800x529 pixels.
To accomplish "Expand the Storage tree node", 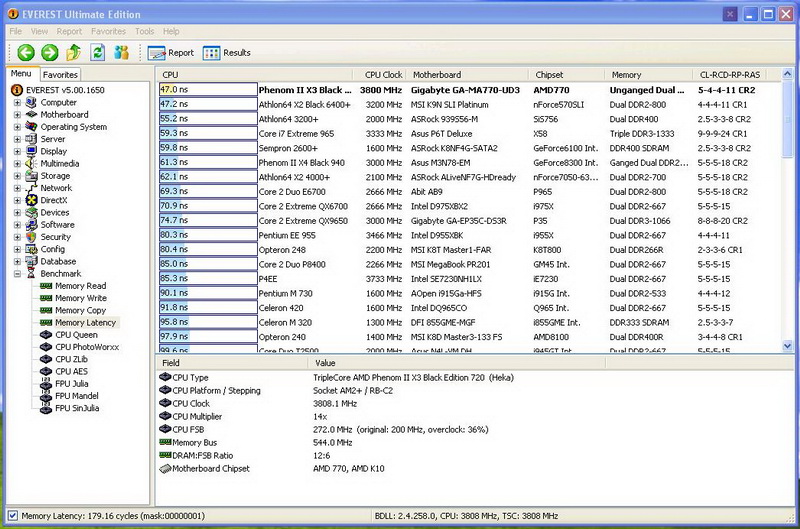I will coord(17,175).
